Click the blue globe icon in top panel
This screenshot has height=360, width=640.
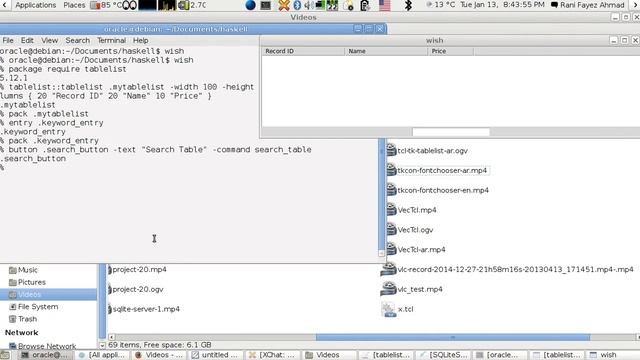click(x=251, y=5)
